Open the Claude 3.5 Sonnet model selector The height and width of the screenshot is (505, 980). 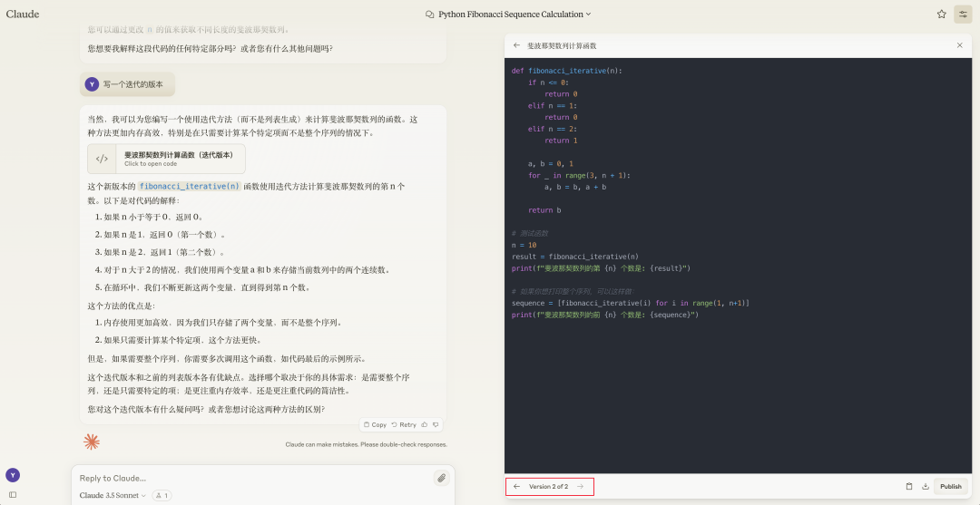point(113,496)
